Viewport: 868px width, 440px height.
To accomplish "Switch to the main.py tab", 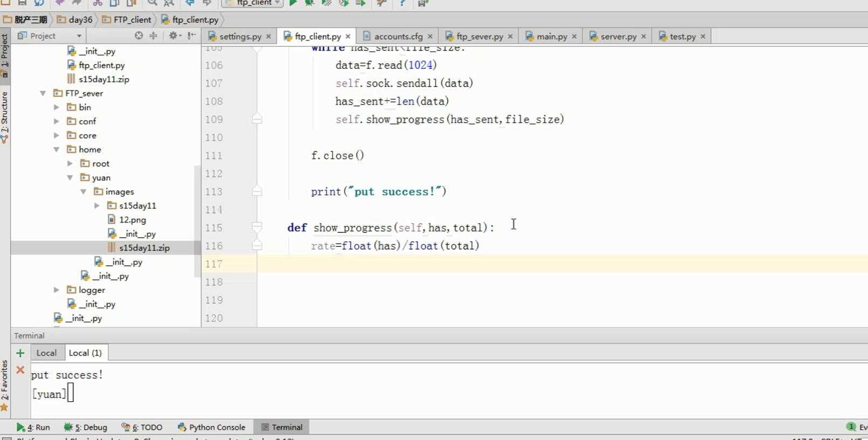I will tap(552, 37).
